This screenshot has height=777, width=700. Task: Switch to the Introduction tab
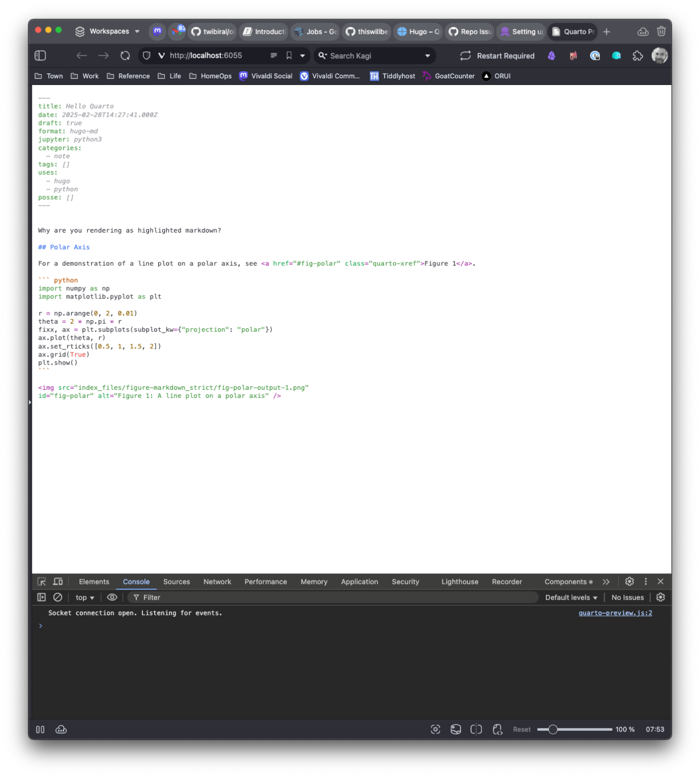click(264, 32)
